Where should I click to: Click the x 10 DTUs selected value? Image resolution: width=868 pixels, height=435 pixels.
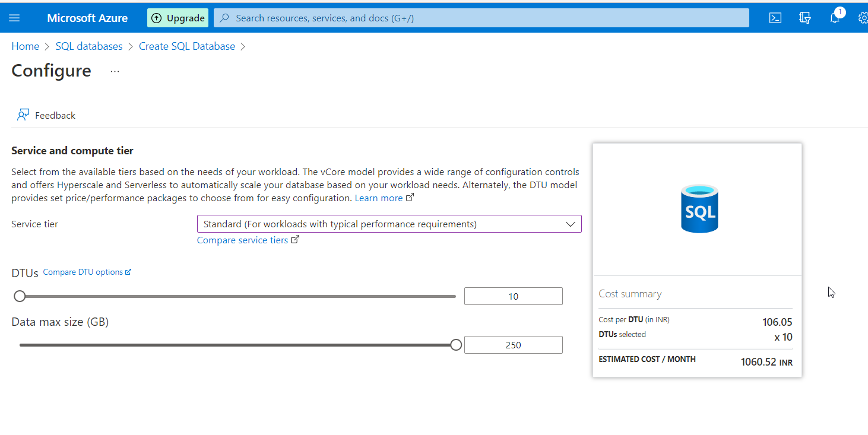tap(783, 337)
